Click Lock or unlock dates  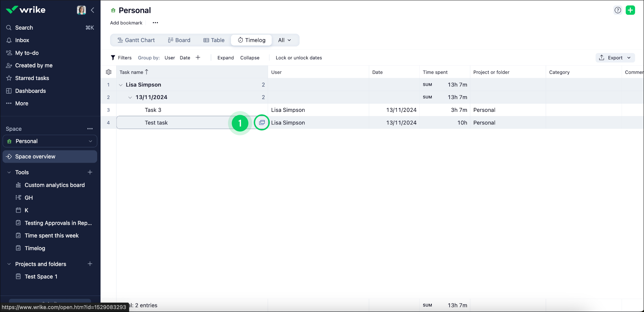pyautogui.click(x=299, y=58)
